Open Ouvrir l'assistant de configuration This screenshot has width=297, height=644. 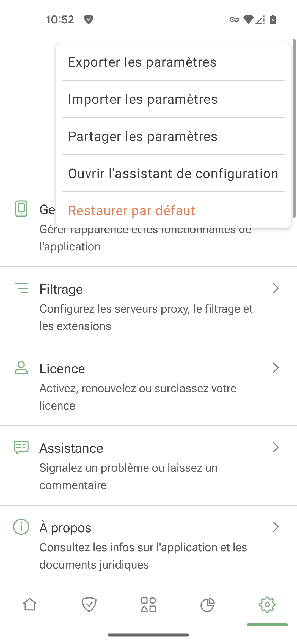coord(173,174)
